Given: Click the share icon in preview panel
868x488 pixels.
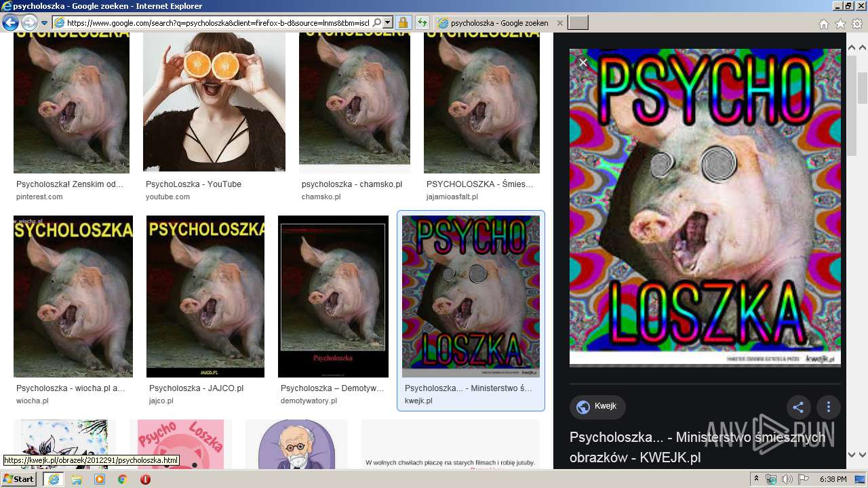Looking at the screenshot, I should coord(798,407).
